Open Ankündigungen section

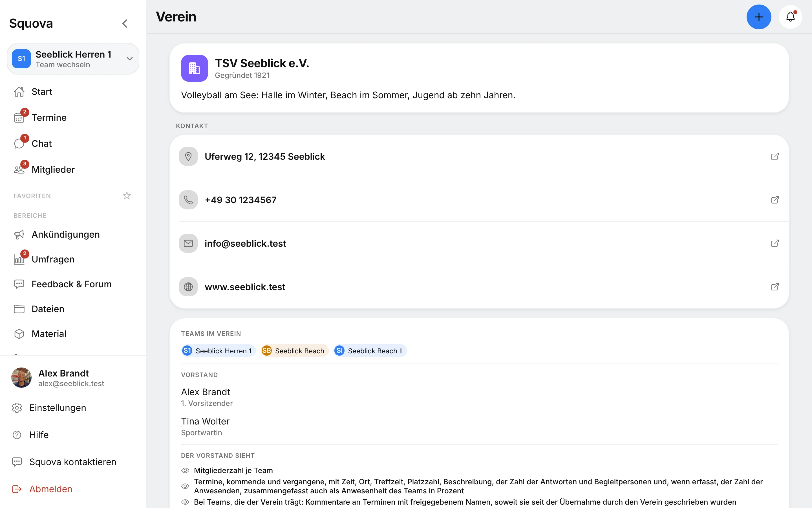(x=73, y=235)
